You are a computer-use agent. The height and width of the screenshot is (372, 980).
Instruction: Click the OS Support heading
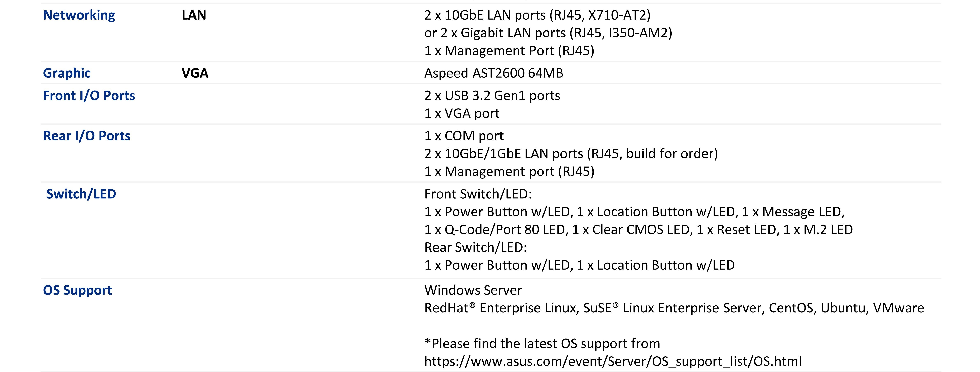(78, 290)
